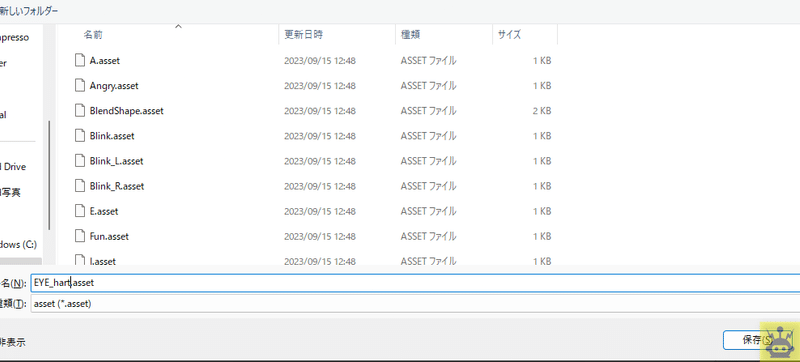Select the Angry.asset file name
Viewport: 800px width, 362px height.
(x=114, y=86)
